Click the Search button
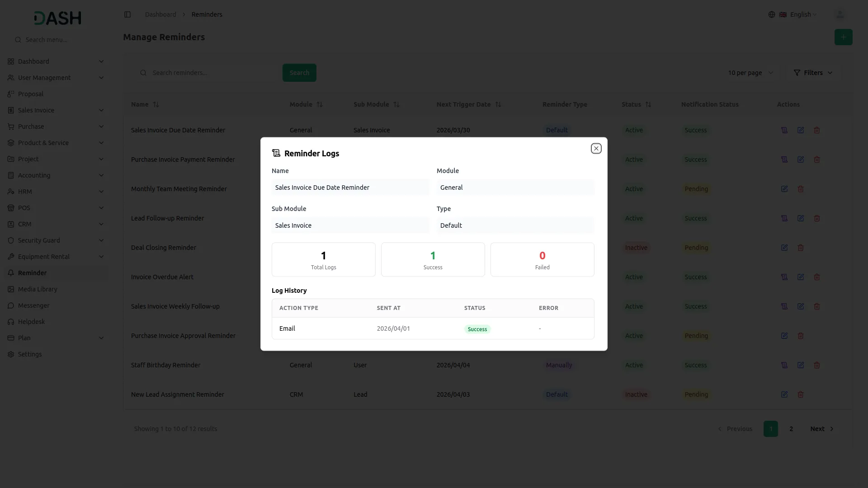The height and width of the screenshot is (488, 868). [299, 72]
